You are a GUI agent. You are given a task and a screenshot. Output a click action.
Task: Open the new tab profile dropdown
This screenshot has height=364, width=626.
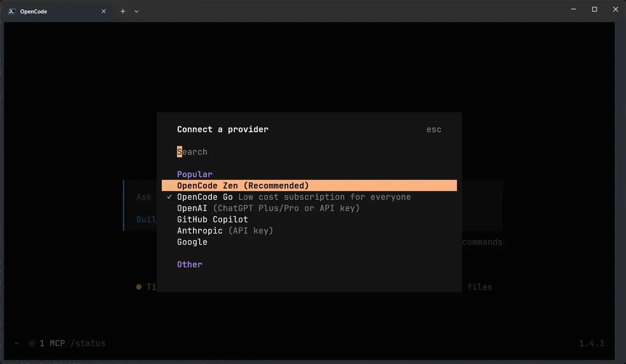click(137, 11)
